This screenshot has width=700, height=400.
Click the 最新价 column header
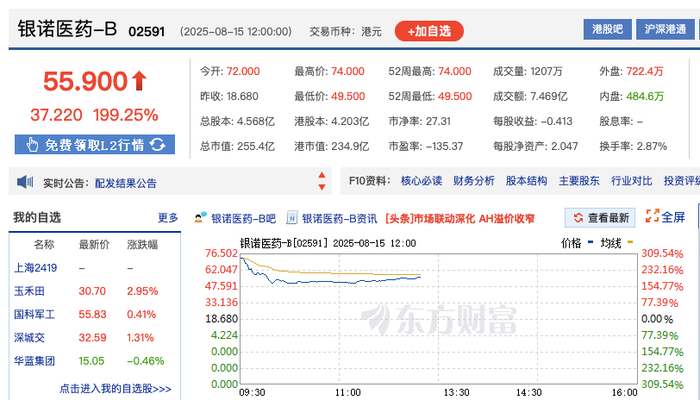tap(94, 245)
